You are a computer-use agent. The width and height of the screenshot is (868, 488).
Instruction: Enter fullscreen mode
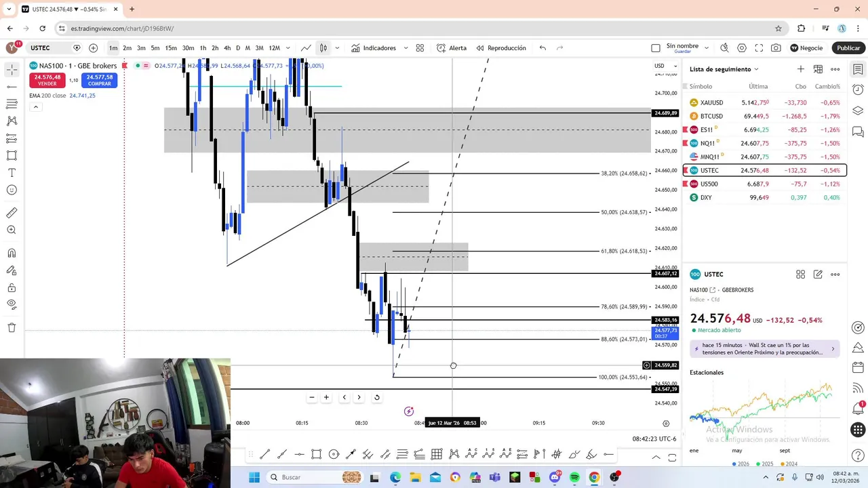pyautogui.click(x=759, y=48)
